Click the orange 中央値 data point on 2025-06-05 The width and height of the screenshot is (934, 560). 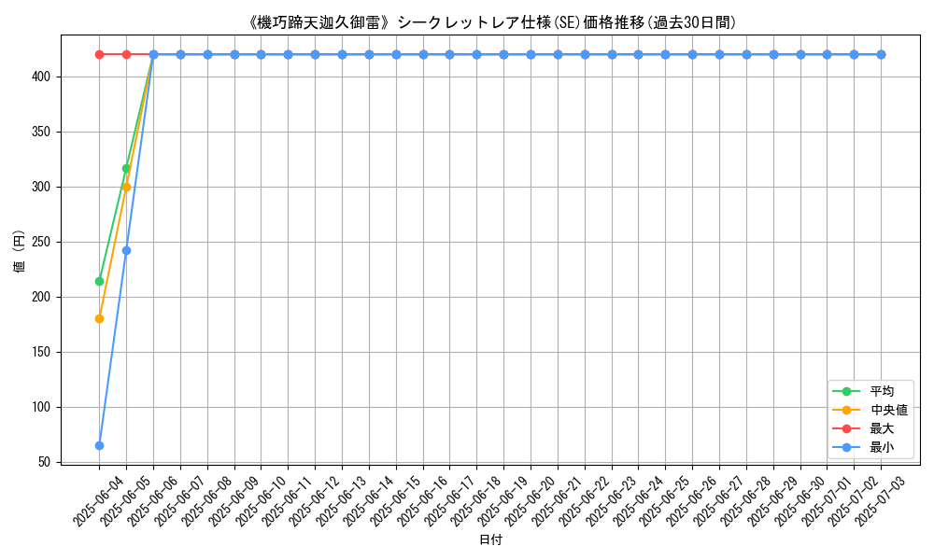pyautogui.click(x=126, y=187)
